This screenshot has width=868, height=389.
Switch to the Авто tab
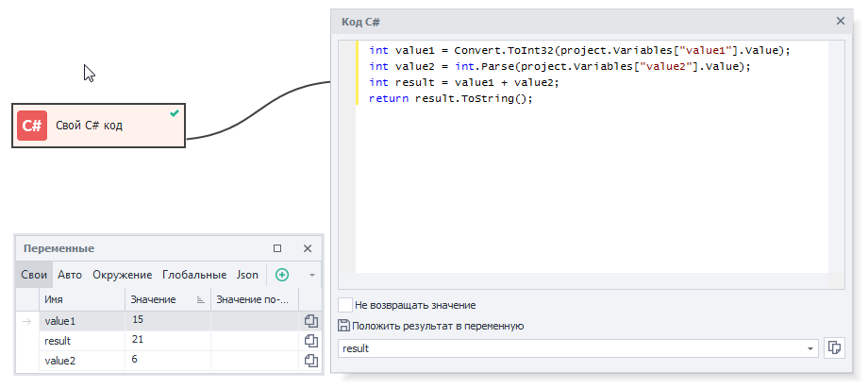pyautogui.click(x=70, y=275)
